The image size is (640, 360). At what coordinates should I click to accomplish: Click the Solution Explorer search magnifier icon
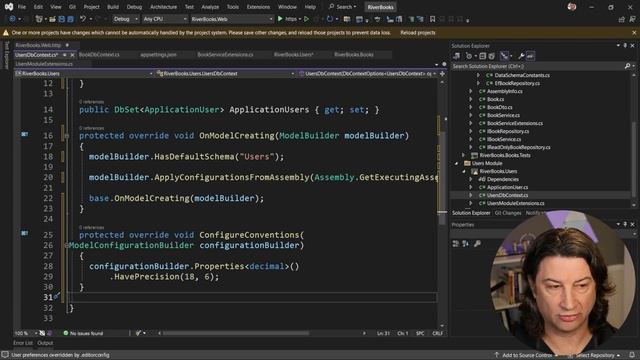[x=627, y=66]
